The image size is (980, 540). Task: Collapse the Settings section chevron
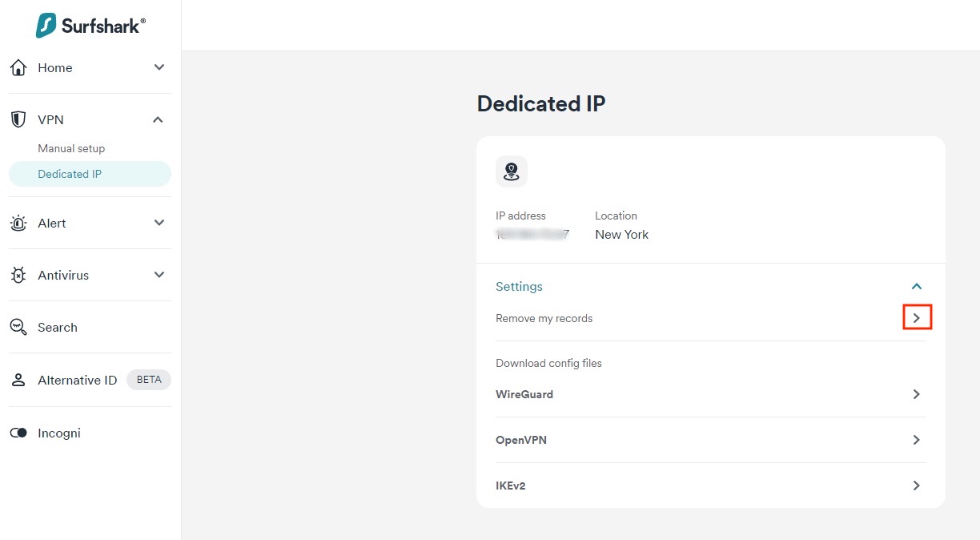(x=917, y=286)
